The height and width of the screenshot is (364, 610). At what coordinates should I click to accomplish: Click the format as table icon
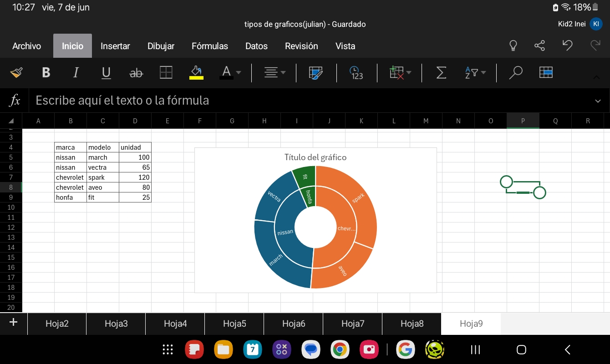pyautogui.click(x=546, y=72)
